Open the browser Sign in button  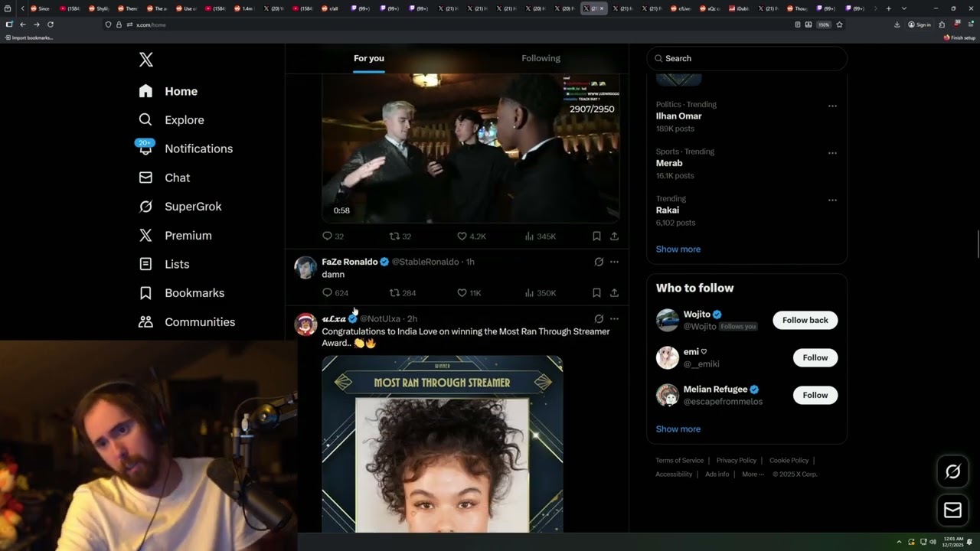coord(920,24)
